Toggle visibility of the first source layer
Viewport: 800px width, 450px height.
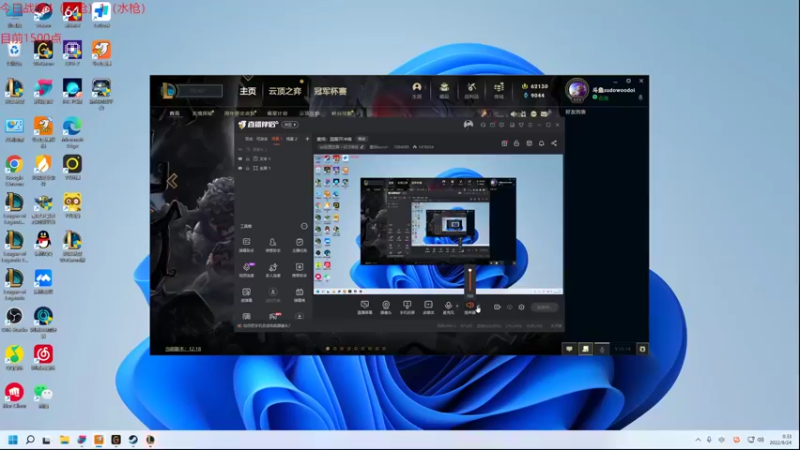240,149
